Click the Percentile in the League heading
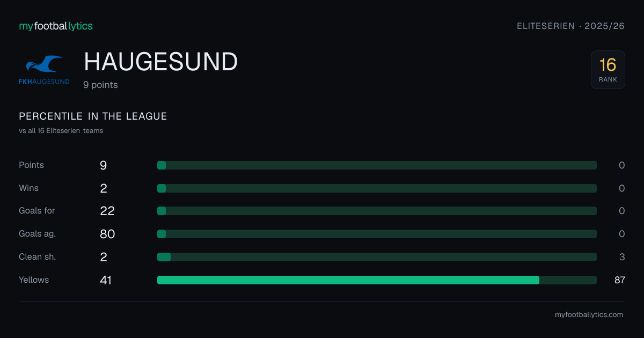Viewport: 644px width, 338px height. 93,116
